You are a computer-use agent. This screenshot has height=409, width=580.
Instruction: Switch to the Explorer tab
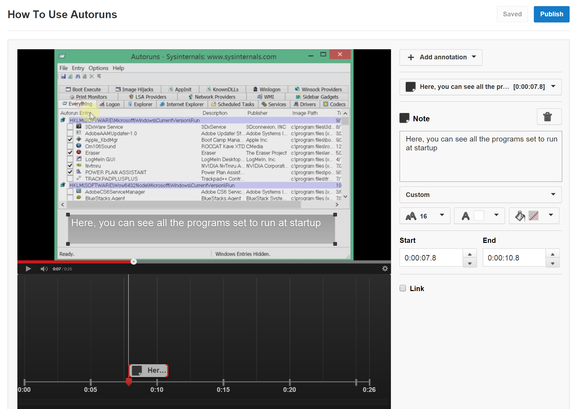(140, 104)
